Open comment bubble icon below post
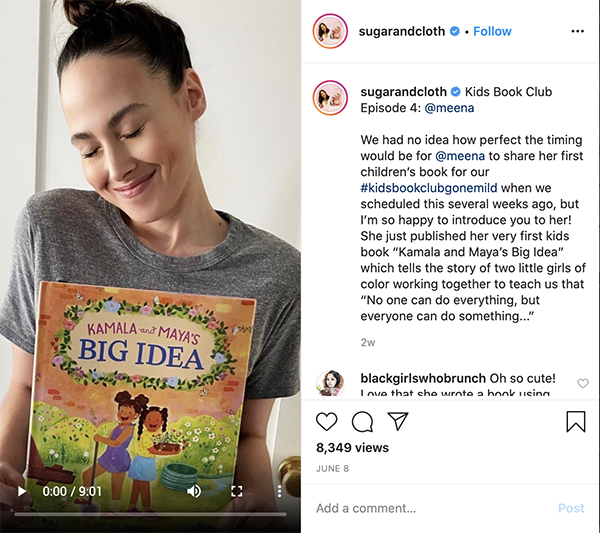This screenshot has width=600, height=533. 362,422
